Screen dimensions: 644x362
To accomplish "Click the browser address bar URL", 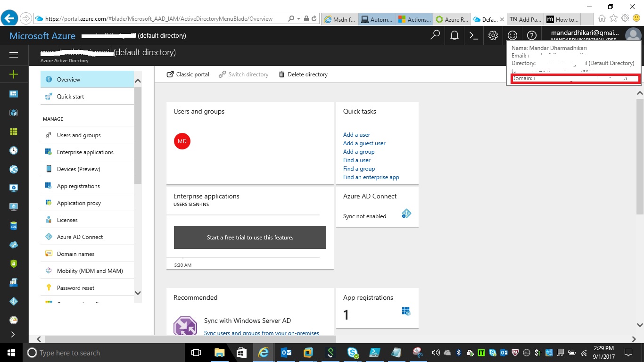I will [159, 19].
